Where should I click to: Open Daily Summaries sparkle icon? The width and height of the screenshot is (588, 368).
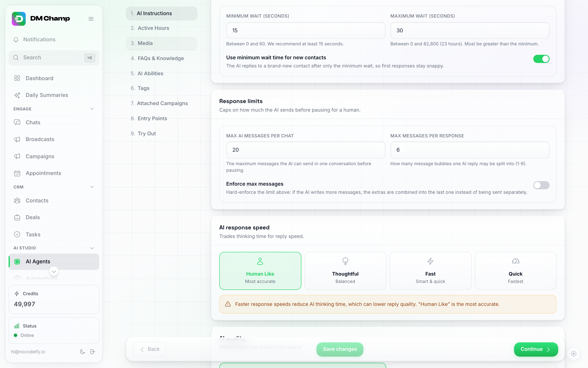17,95
